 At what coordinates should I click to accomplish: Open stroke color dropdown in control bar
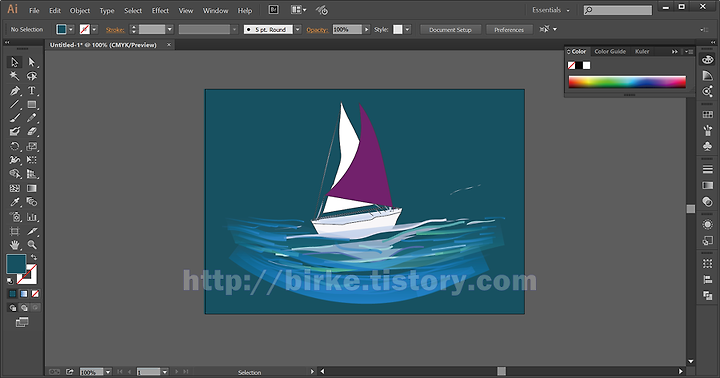(x=94, y=29)
